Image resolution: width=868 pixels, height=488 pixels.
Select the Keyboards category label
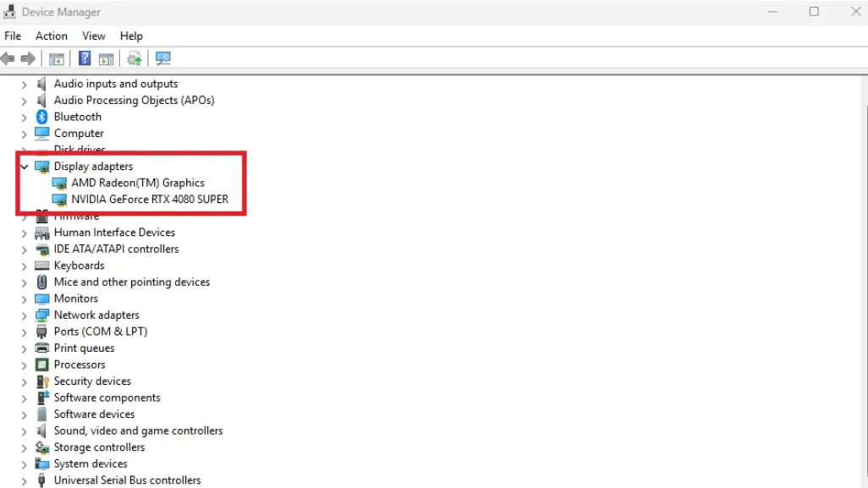tap(79, 266)
